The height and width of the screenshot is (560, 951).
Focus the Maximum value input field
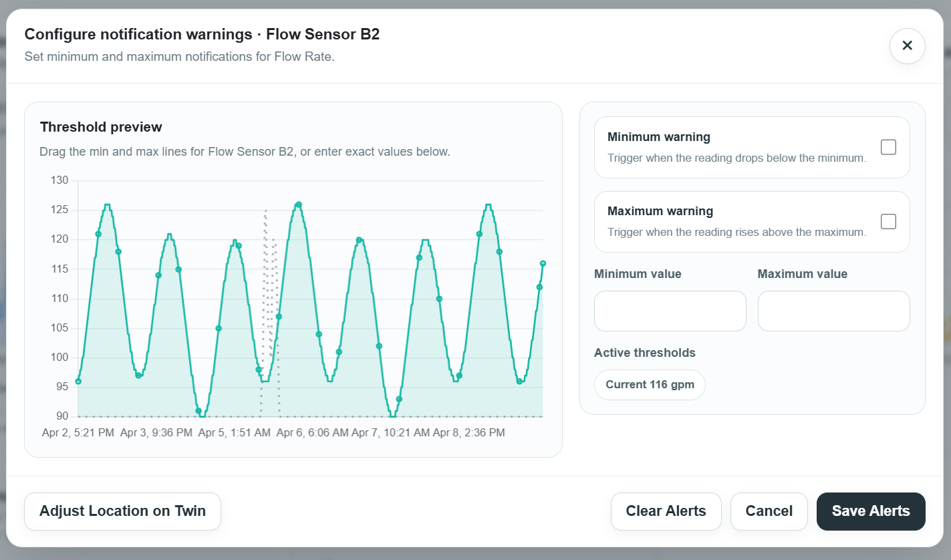pyautogui.click(x=833, y=311)
